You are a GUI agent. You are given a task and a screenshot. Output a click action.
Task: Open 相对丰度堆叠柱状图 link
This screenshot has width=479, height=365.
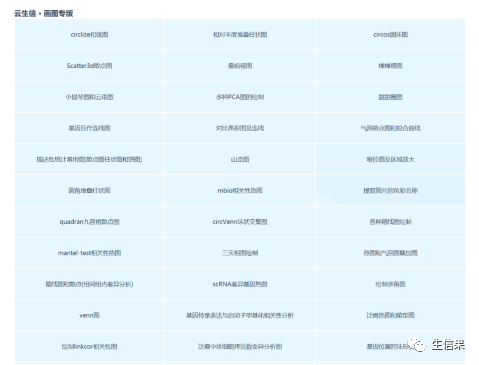(240, 35)
